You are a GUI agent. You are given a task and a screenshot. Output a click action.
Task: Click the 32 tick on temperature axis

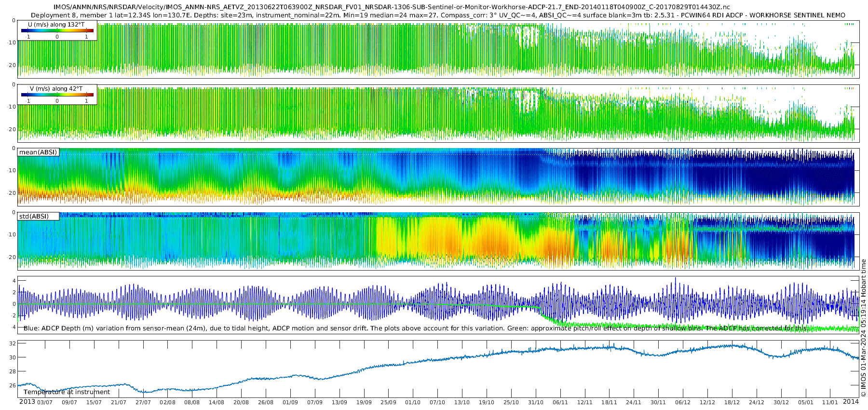coord(13,344)
